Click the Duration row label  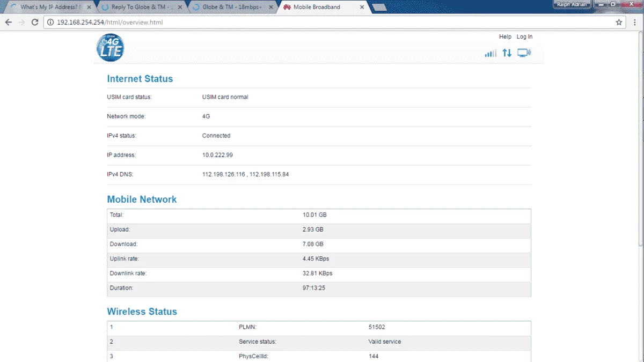[122, 288]
